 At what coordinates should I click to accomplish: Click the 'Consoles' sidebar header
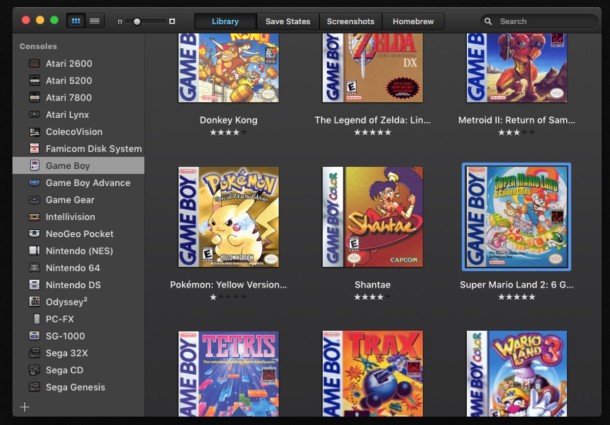38,46
